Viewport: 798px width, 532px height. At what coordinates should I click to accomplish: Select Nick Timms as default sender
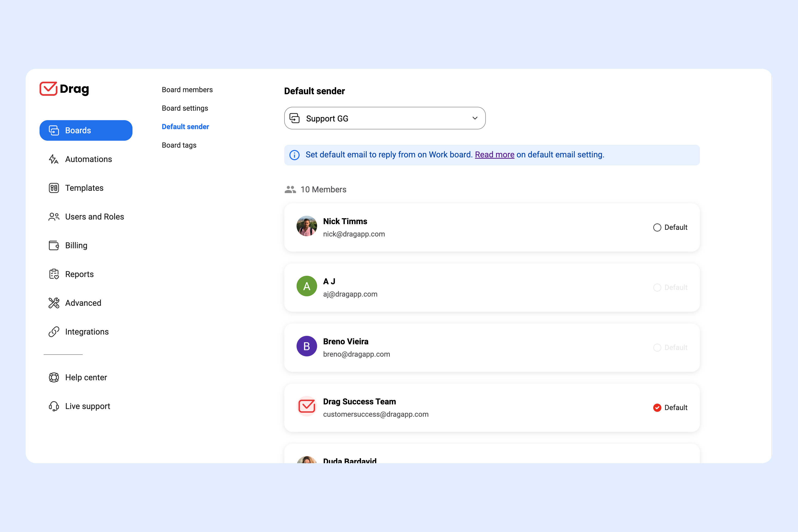(x=657, y=227)
